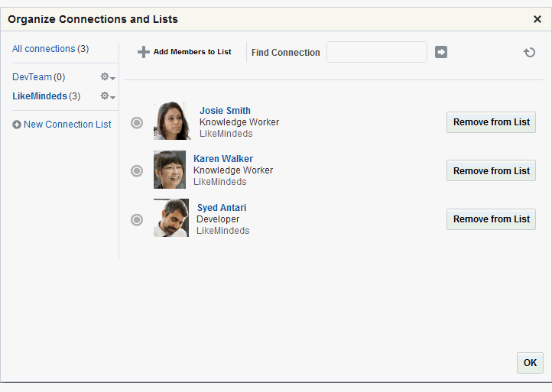The height and width of the screenshot is (392, 552).
Task: Open the LikeMindeds list gear actions menu
Action: [107, 96]
